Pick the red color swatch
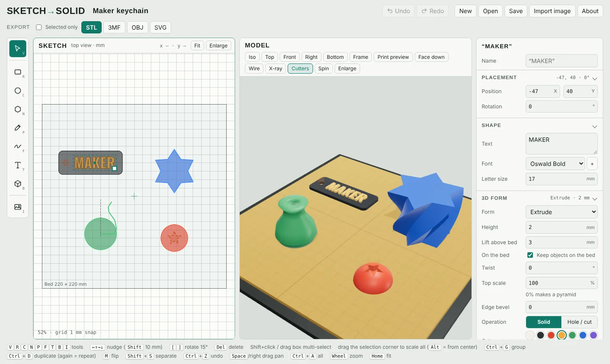610x364 pixels. (551, 335)
